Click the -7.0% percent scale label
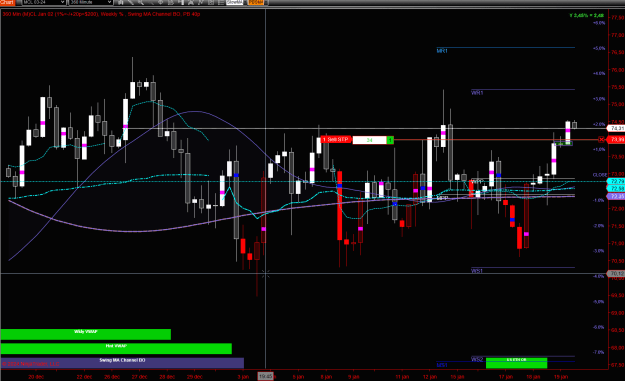625x381 pixels. 599,352
